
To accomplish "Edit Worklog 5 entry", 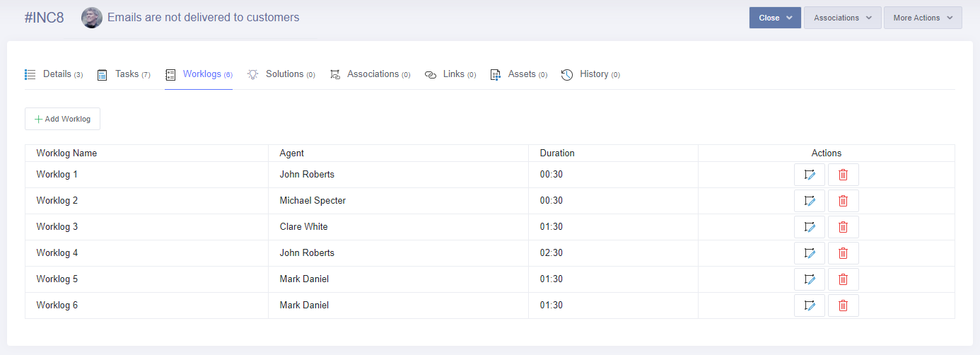I will 810,279.
